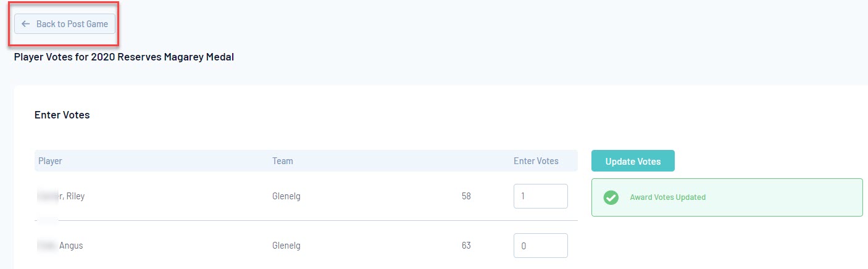This screenshot has width=868, height=269.
Task: Focus Riley's votes input field
Action: [x=540, y=196]
